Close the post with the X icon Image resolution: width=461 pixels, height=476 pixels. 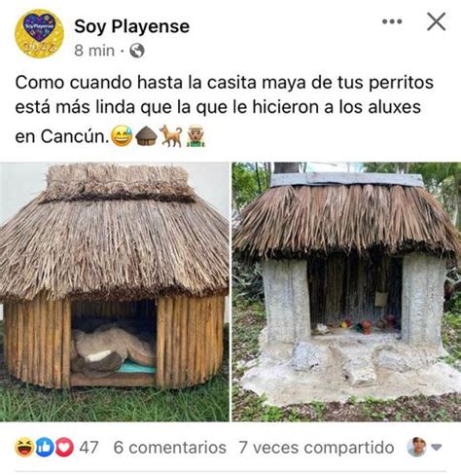[437, 21]
